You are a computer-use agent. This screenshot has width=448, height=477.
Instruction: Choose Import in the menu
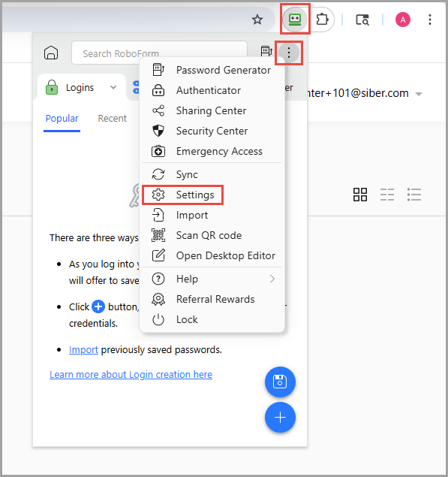(212, 215)
